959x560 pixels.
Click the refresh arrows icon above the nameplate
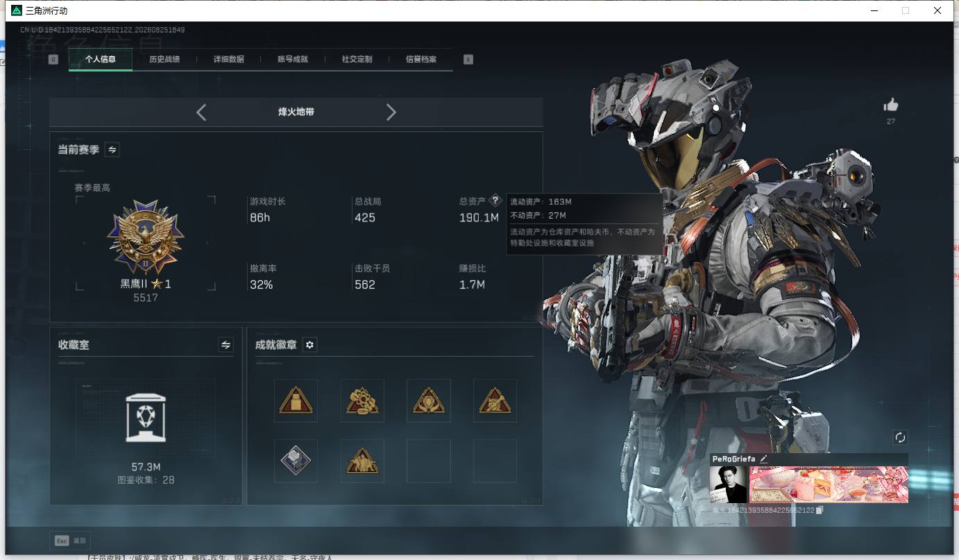[x=900, y=437]
